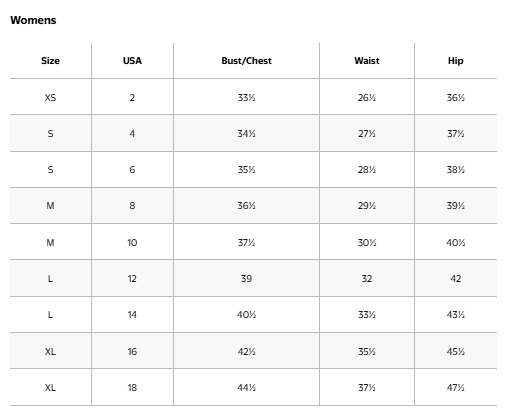Select USA size 10 cell
Image resolution: width=510 pixels, height=412 pixels.
point(132,242)
